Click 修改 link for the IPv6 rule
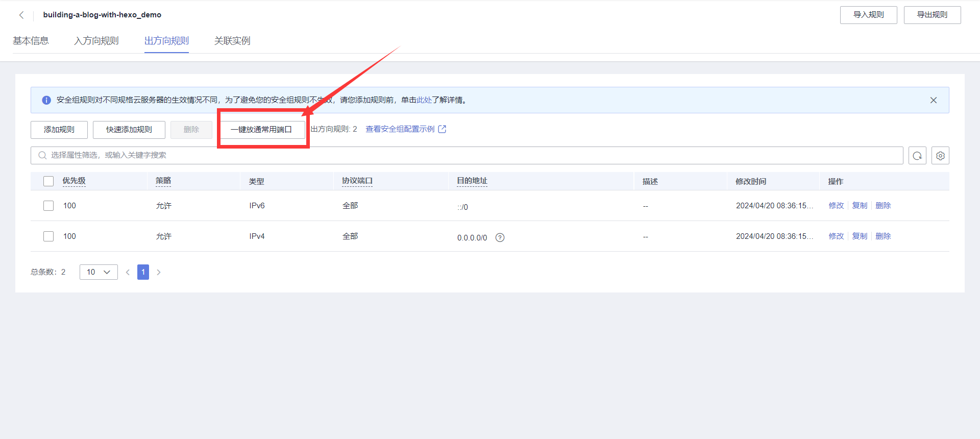Image resolution: width=980 pixels, height=439 pixels. 836,206
